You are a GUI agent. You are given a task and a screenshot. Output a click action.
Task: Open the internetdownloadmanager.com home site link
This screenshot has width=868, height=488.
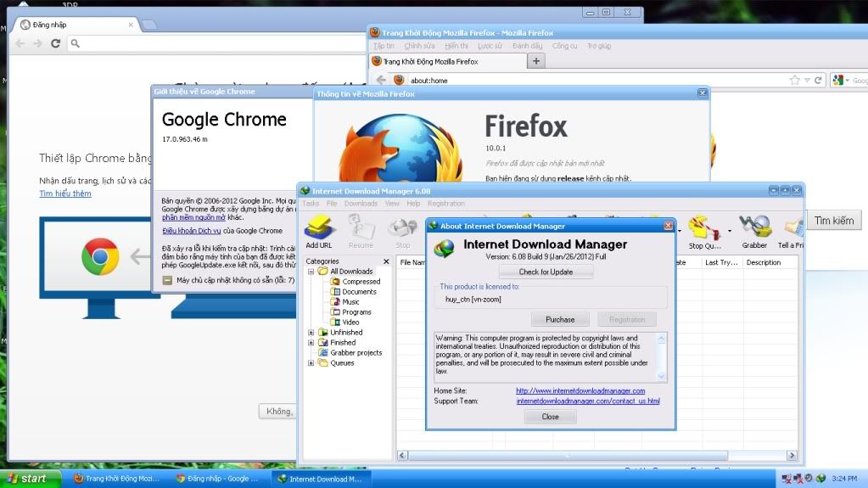pos(580,391)
